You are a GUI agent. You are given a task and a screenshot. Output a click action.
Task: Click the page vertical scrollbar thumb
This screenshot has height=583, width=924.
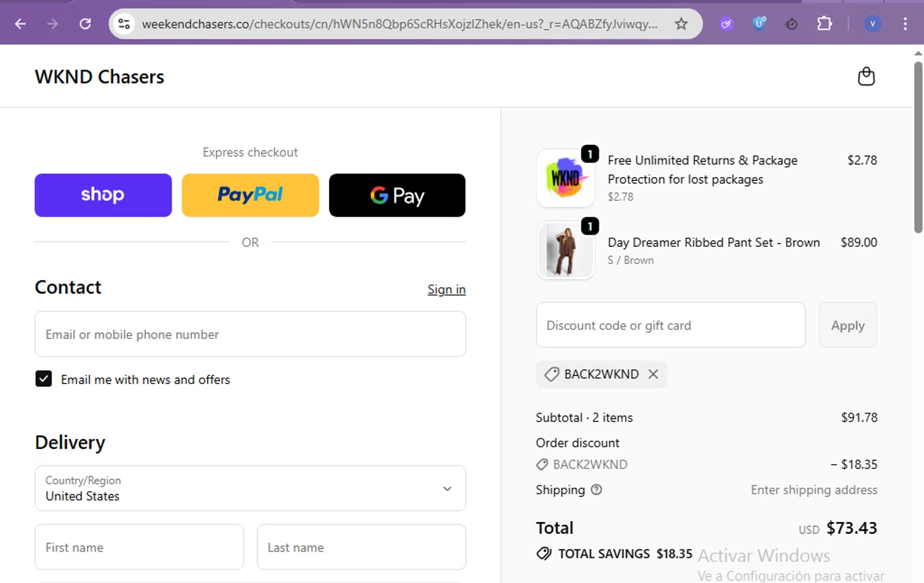[918, 147]
